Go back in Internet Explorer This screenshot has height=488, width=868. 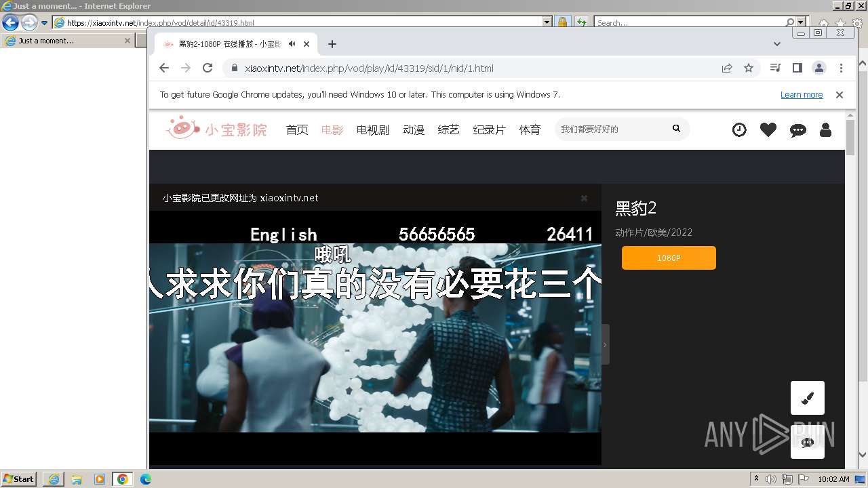[x=10, y=22]
